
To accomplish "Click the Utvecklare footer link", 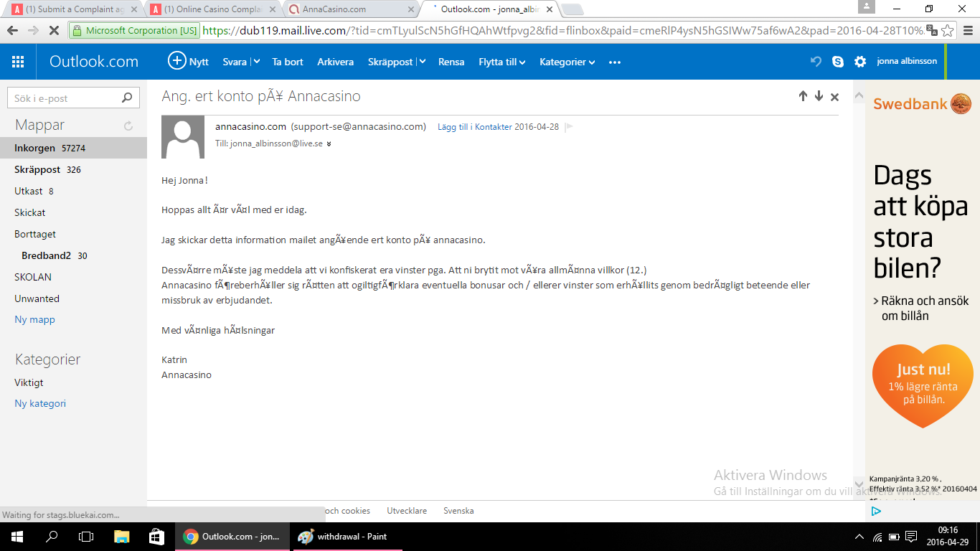I will coord(407,511).
